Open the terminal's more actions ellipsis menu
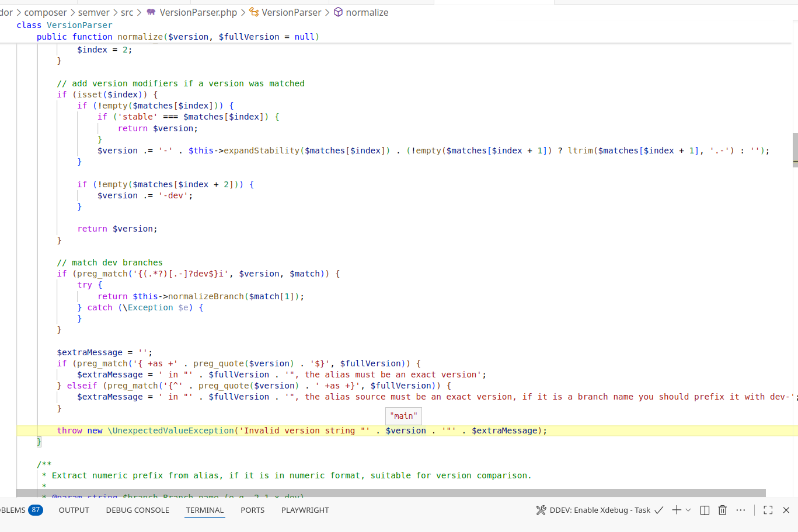 741,510
